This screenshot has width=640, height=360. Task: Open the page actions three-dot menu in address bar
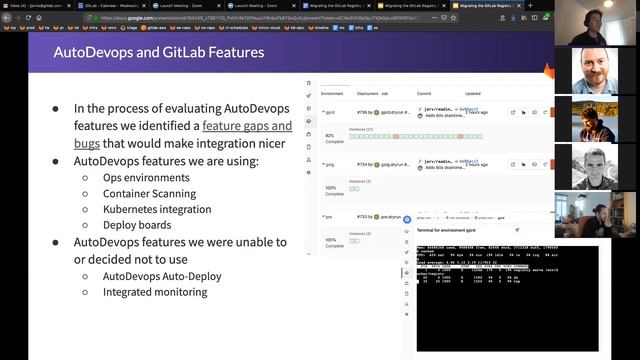(434, 18)
